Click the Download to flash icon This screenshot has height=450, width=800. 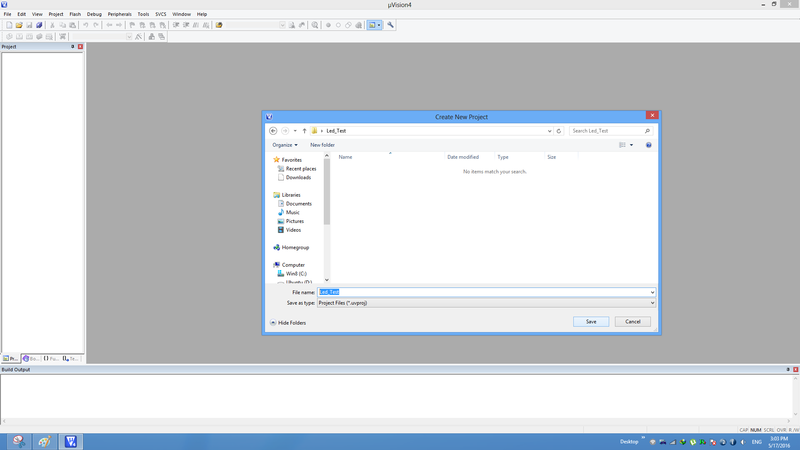(62, 37)
